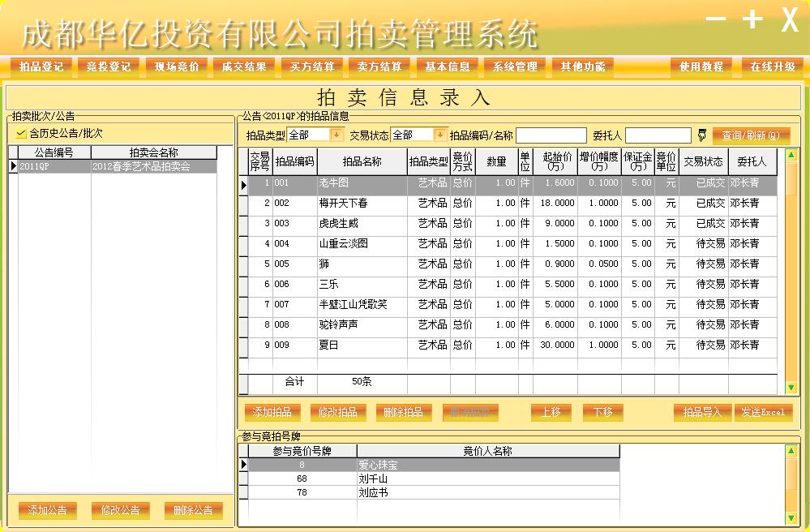Image resolution: width=810 pixels, height=532 pixels.
Task: Click down arrow of item table scrollbar
Action: pyautogui.click(x=791, y=387)
